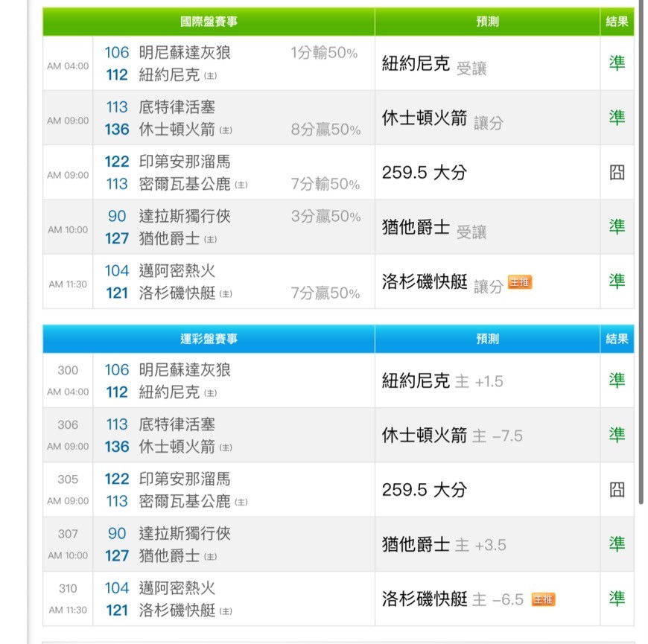648x644 pixels.
Task: Click 邁阿密熱火 in the 運彩盤 table
Action: (x=177, y=588)
